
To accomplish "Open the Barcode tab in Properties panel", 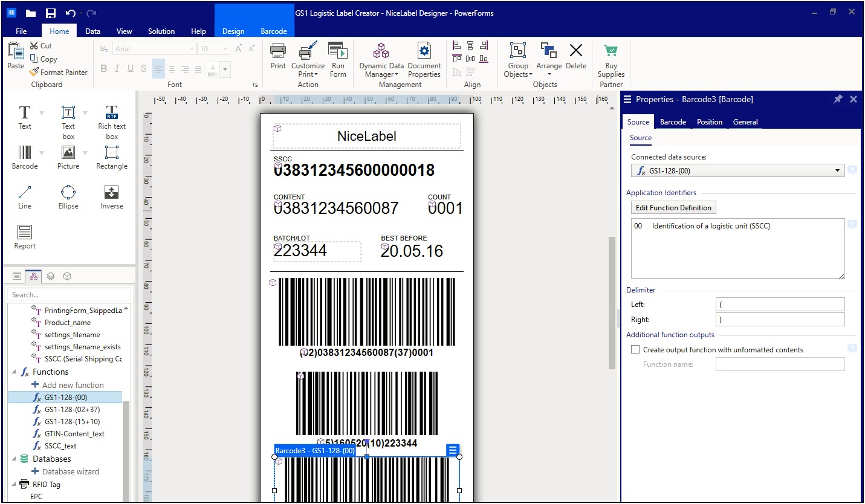I will coord(673,122).
